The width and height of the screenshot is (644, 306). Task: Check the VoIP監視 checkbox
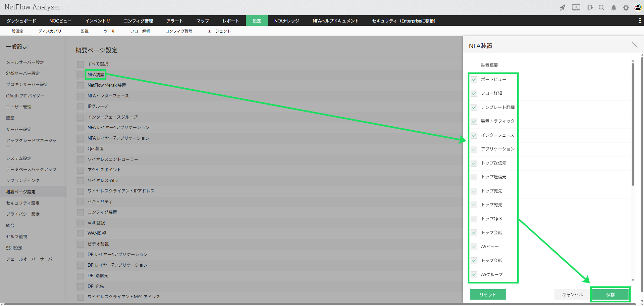click(80, 223)
